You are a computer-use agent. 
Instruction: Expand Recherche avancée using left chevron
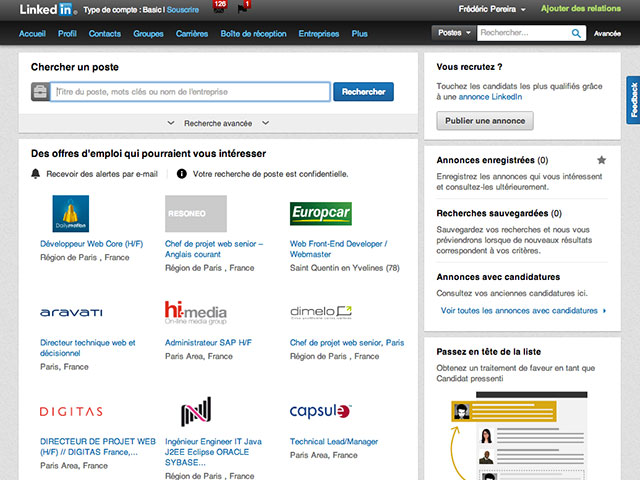[x=171, y=123]
